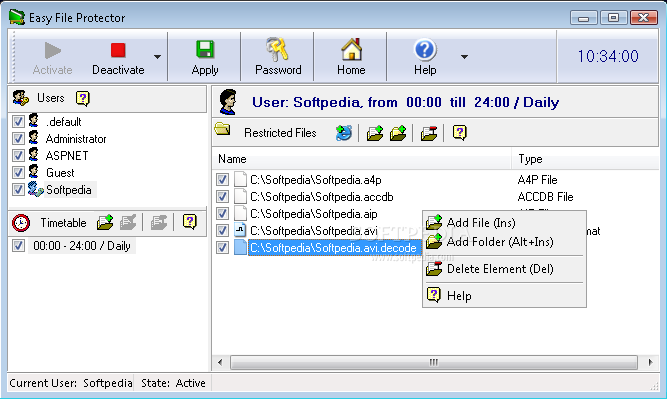Select C:\Softpedia\Softpedia.aip row
Screen dimensions: 667x399
pos(314,214)
